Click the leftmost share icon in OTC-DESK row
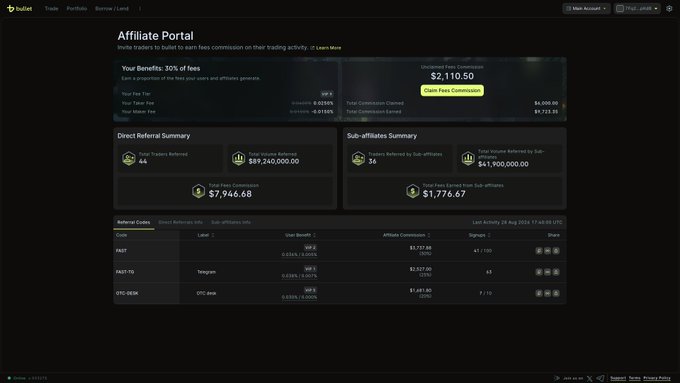 point(539,293)
